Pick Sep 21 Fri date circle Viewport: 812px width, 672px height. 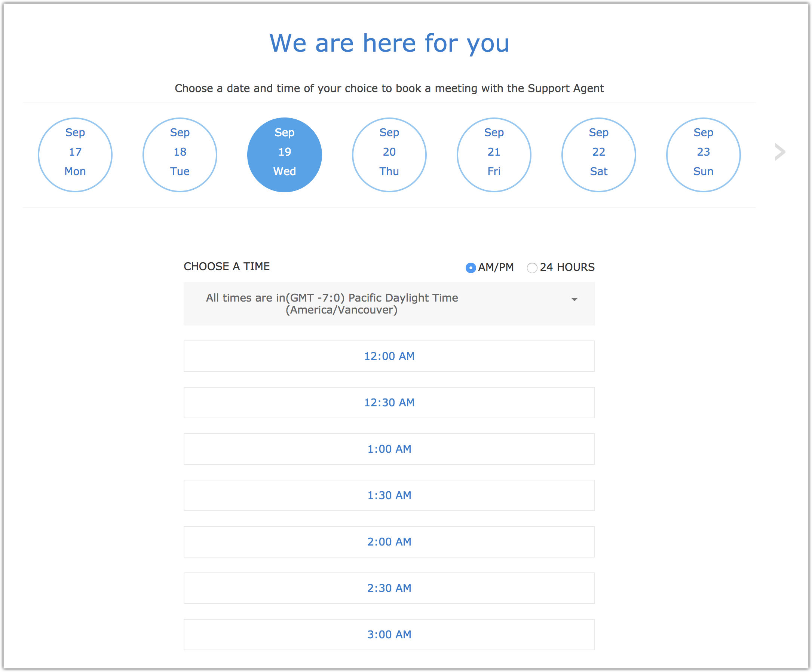pos(494,155)
